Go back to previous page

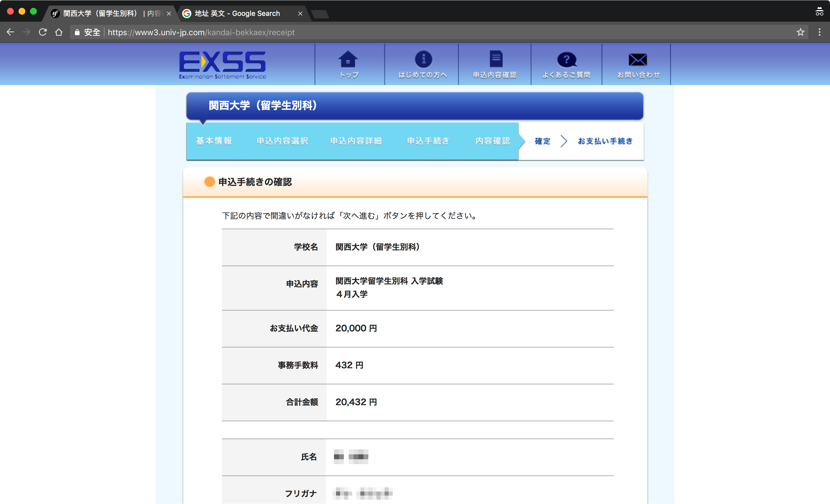click(x=10, y=32)
